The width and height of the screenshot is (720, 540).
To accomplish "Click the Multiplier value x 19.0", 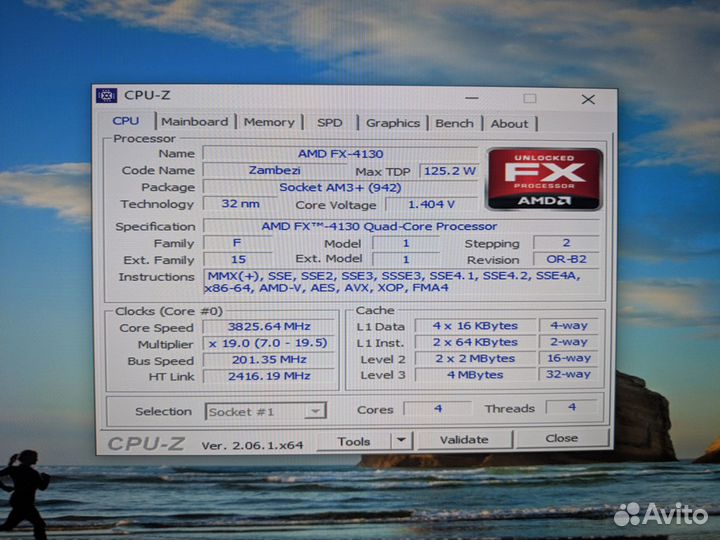I will point(269,343).
